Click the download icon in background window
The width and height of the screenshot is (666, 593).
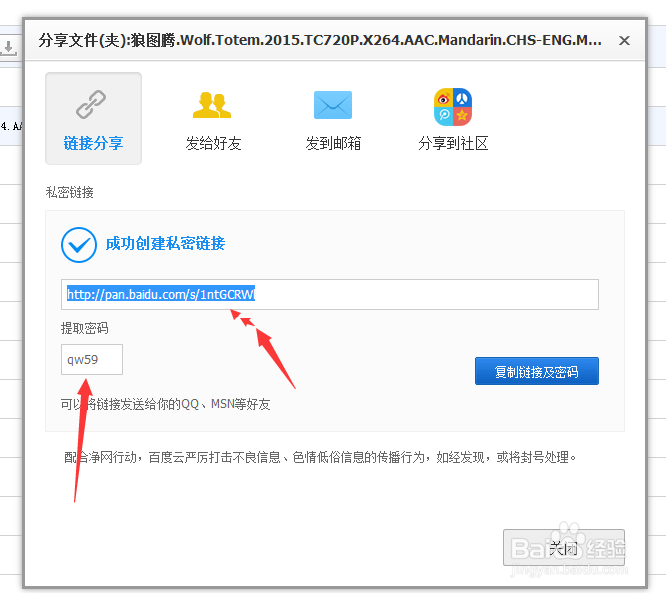[x=8, y=48]
